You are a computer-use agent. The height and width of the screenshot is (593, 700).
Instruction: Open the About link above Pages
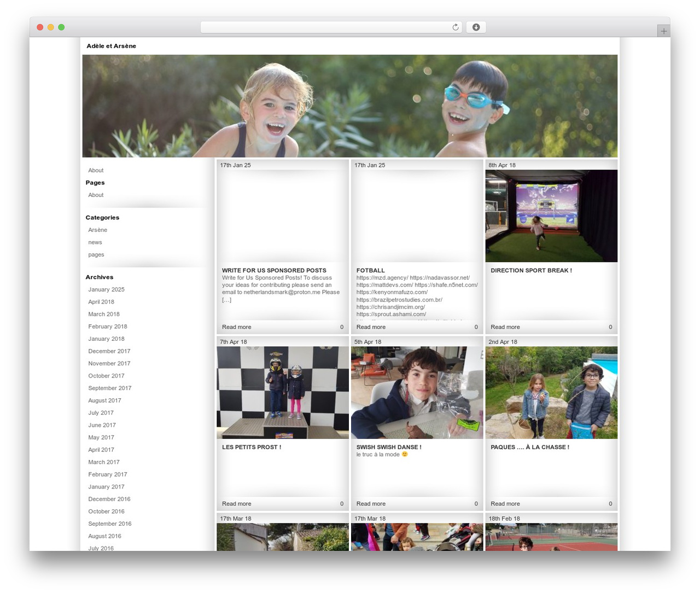coord(96,170)
